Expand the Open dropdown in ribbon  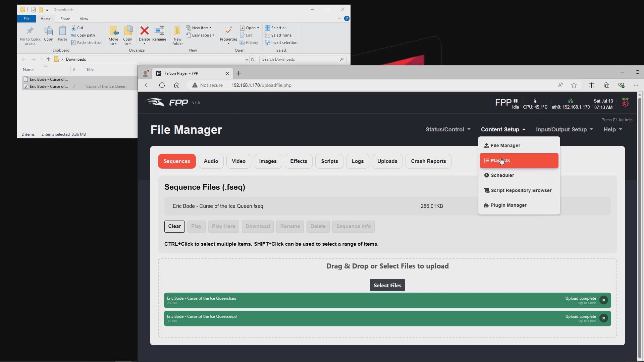[x=250, y=28]
